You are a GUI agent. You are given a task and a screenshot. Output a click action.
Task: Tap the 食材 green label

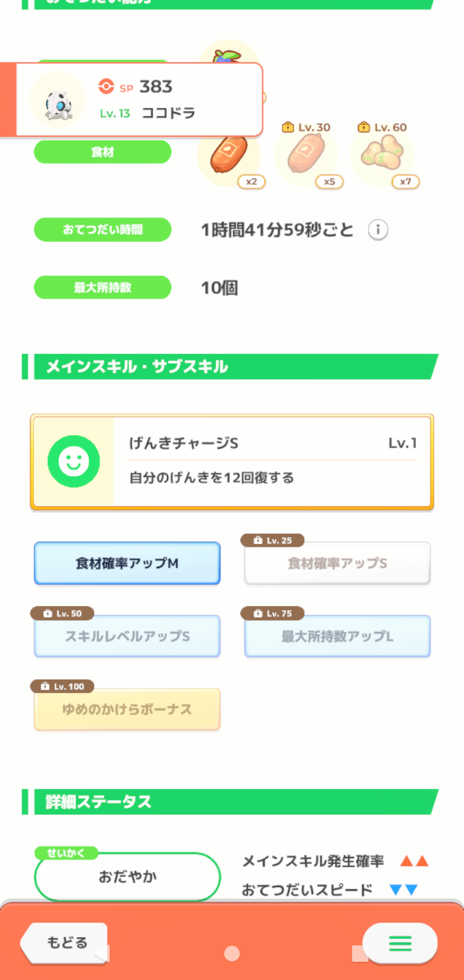click(x=102, y=152)
